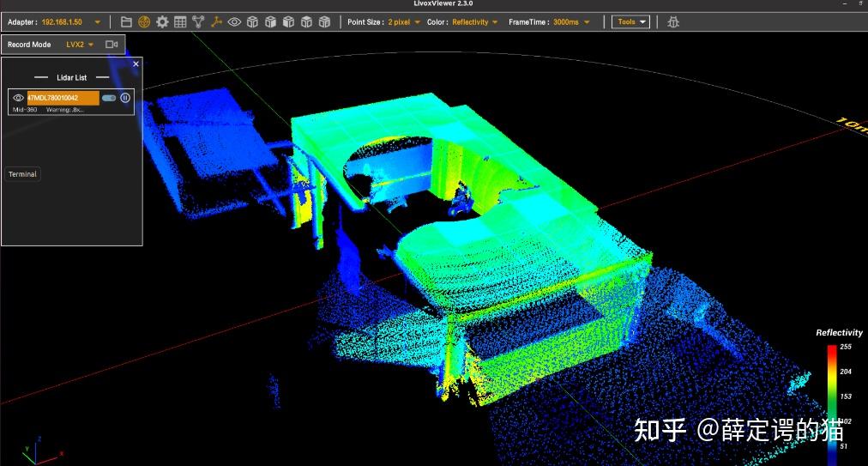The width and height of the screenshot is (868, 466).
Task: Open the Tools menu
Action: click(x=630, y=21)
